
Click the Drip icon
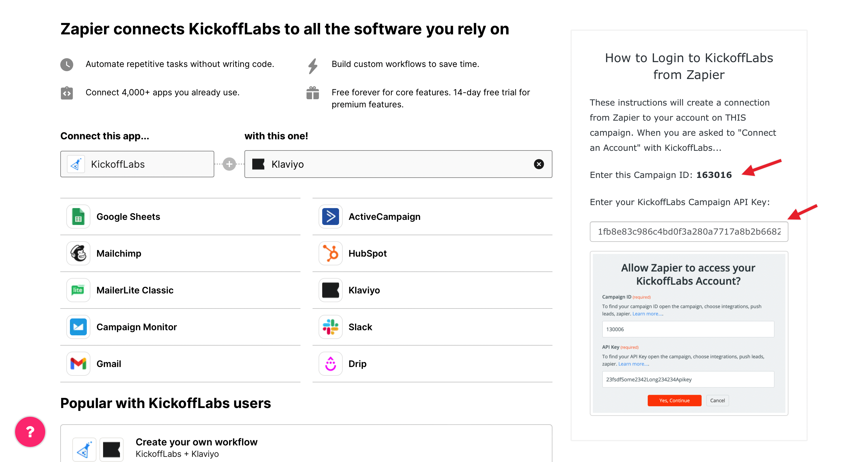point(330,363)
